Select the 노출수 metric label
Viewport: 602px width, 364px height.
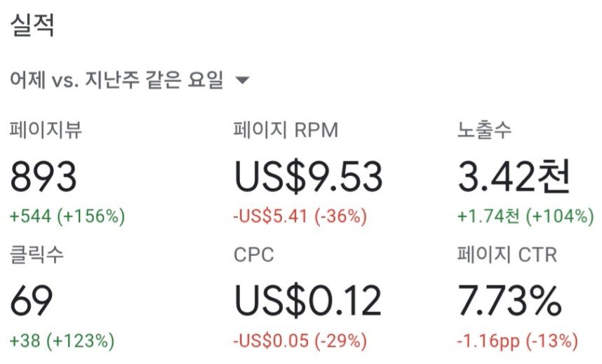(x=484, y=129)
